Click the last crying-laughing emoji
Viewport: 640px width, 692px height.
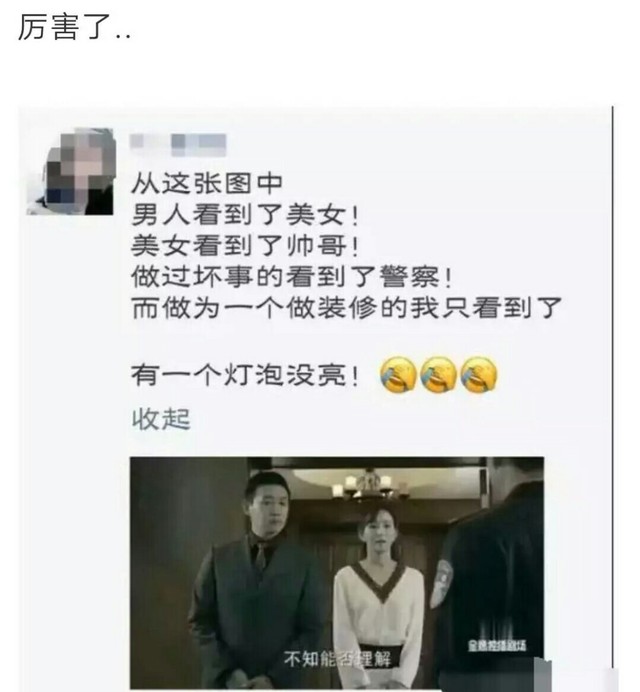tap(478, 375)
